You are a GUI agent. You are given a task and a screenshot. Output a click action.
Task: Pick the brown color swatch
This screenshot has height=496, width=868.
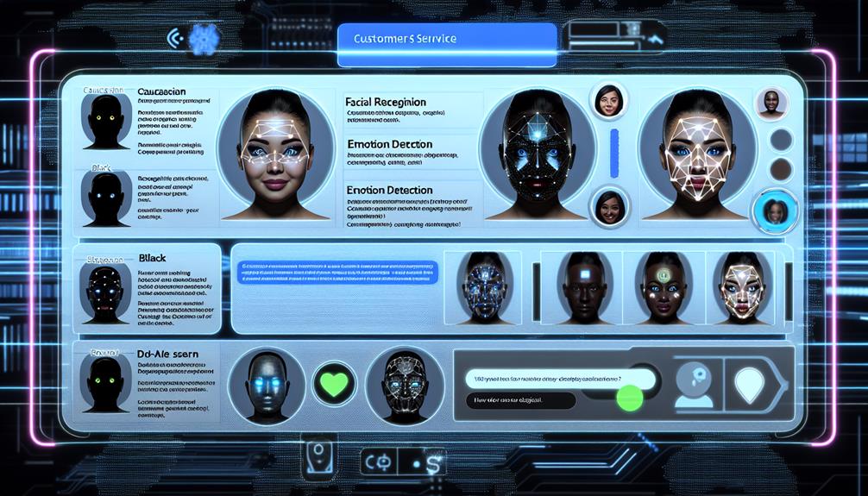tap(781, 169)
